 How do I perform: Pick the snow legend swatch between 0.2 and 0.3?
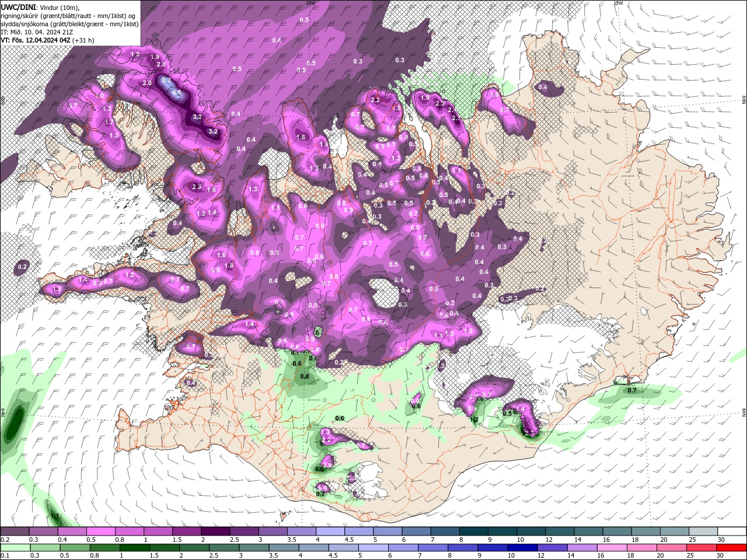(x=15, y=531)
